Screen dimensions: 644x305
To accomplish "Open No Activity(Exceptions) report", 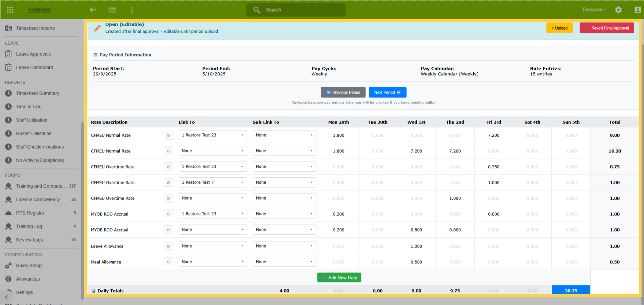I will pyautogui.click(x=40, y=160).
